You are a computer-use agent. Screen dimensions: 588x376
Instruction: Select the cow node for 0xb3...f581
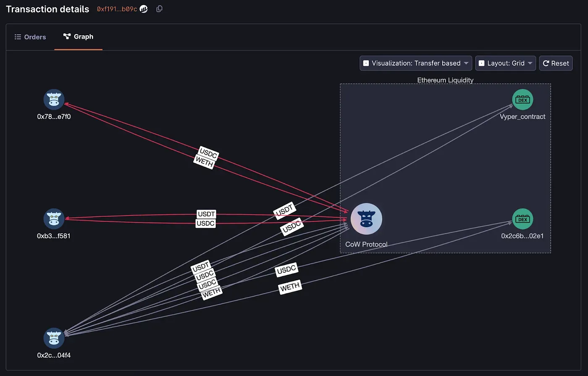54,218
